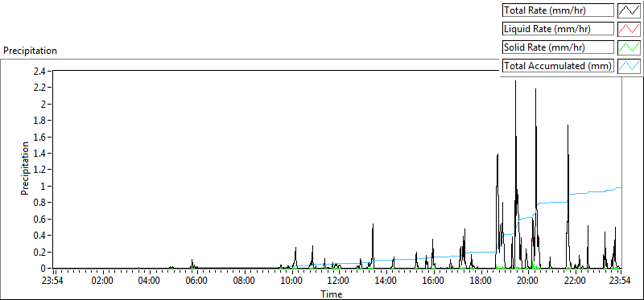
Task: Click the 04:00 x-axis time label
Action: 150,282
